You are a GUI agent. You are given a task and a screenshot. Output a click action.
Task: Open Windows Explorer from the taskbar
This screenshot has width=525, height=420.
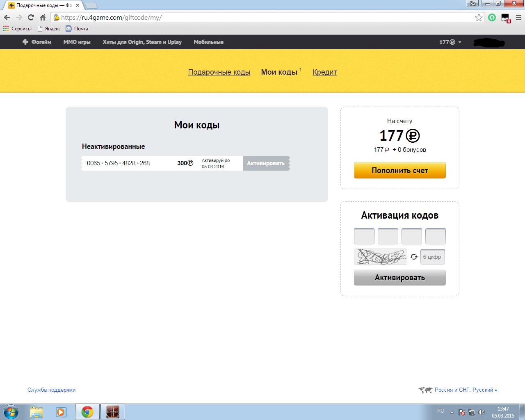pos(37,412)
